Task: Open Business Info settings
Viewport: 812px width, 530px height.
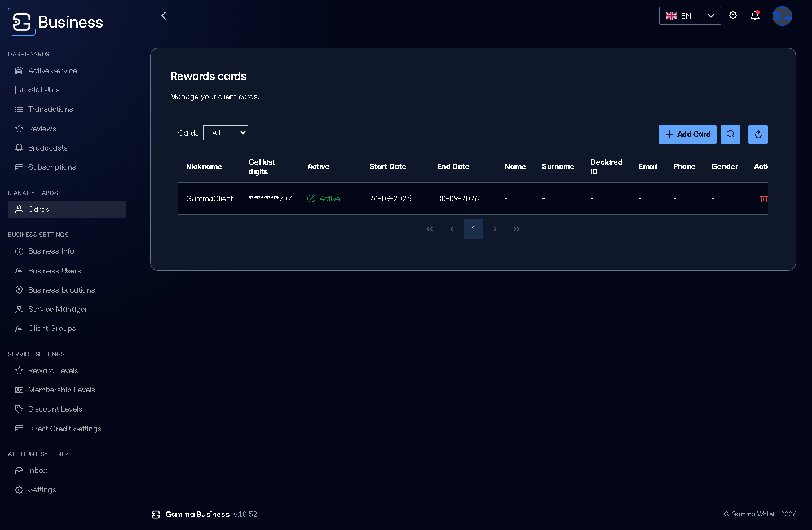Action: click(x=67, y=251)
